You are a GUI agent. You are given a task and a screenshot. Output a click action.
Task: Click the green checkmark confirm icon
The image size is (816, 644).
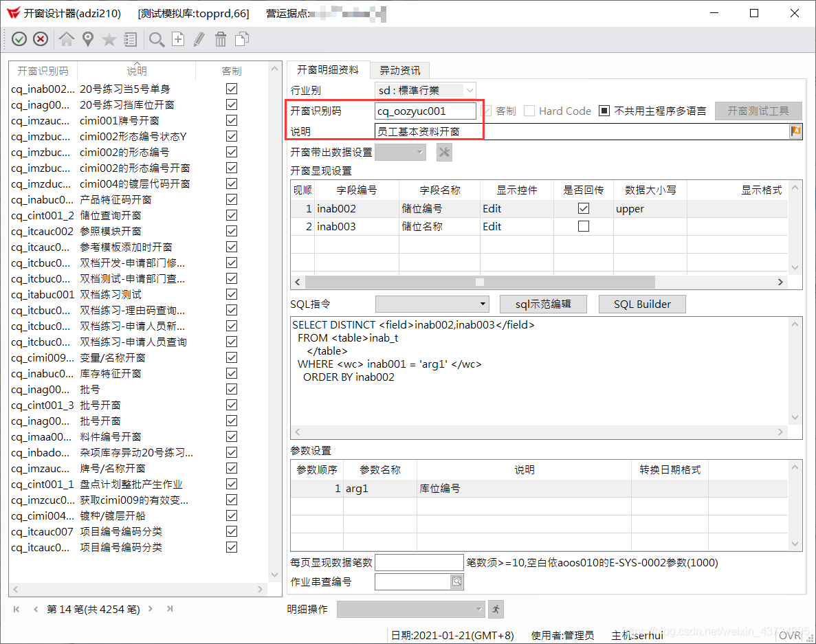(x=19, y=39)
